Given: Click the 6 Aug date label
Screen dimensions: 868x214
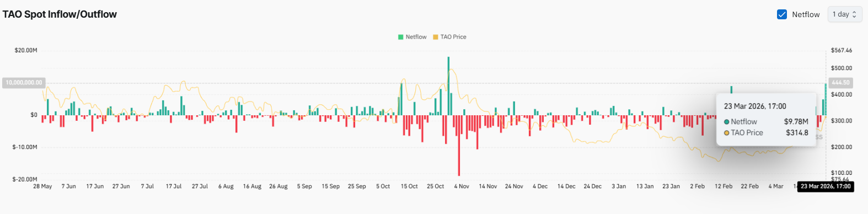Looking at the screenshot, I should [x=226, y=186].
